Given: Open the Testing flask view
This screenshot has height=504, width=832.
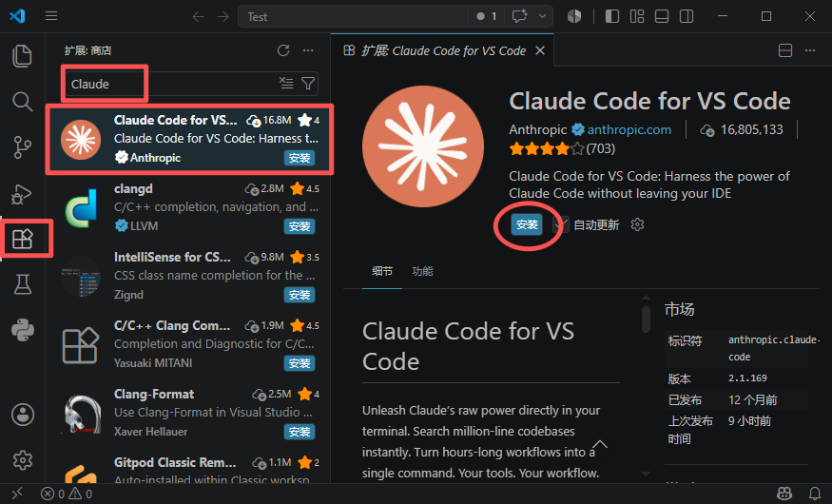Looking at the screenshot, I should coord(22,284).
